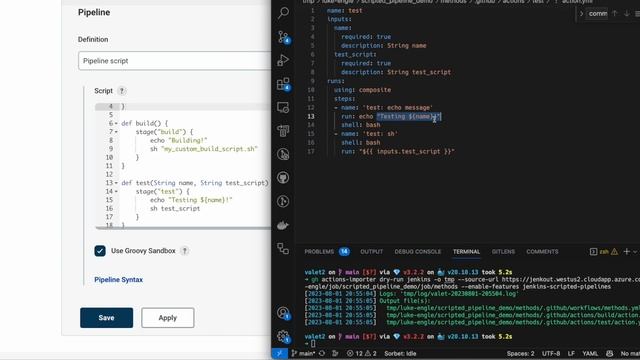Click the LF end-of-line status item

click(x=571, y=353)
